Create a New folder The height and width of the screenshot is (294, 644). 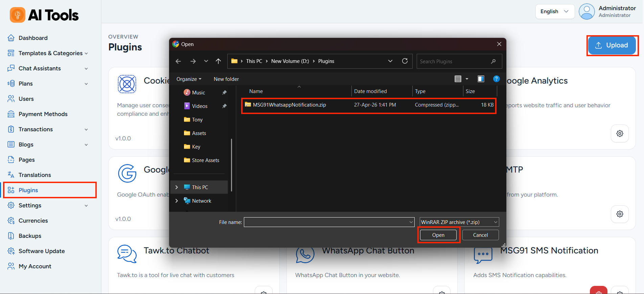coord(226,79)
